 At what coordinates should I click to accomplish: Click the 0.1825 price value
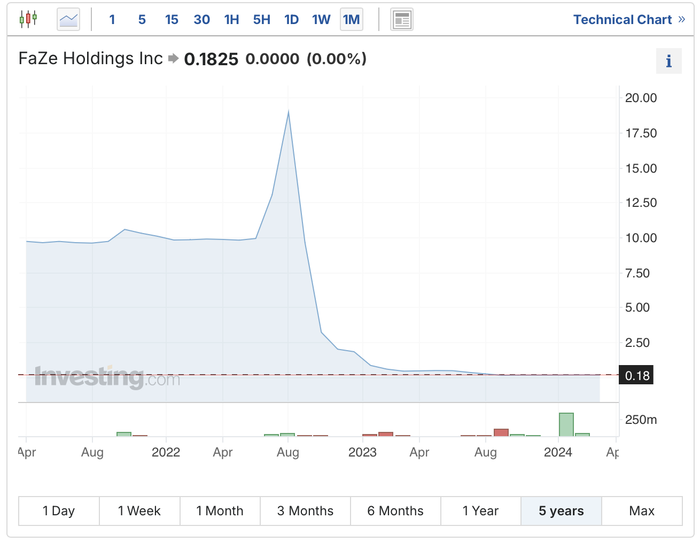(211, 59)
